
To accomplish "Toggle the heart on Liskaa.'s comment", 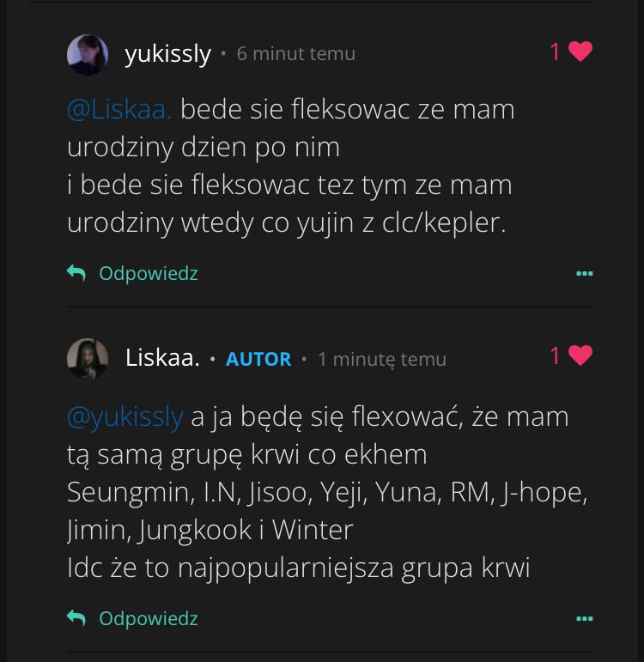I will 580,355.
